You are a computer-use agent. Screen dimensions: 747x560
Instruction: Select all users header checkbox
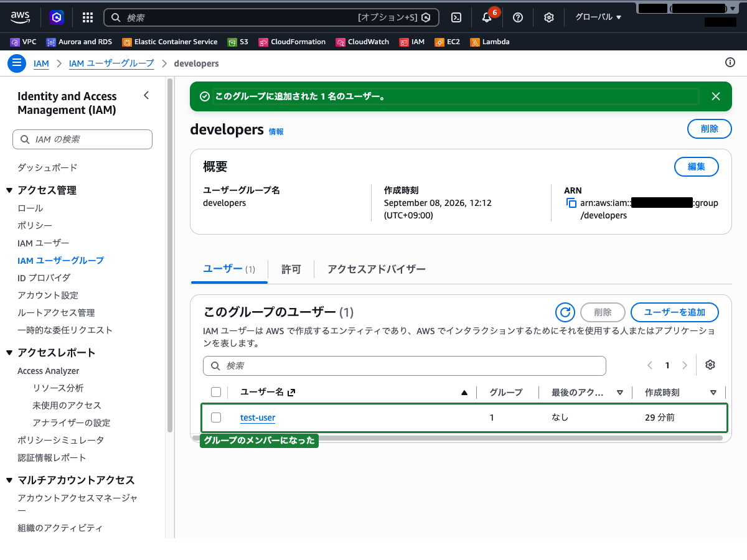click(216, 392)
